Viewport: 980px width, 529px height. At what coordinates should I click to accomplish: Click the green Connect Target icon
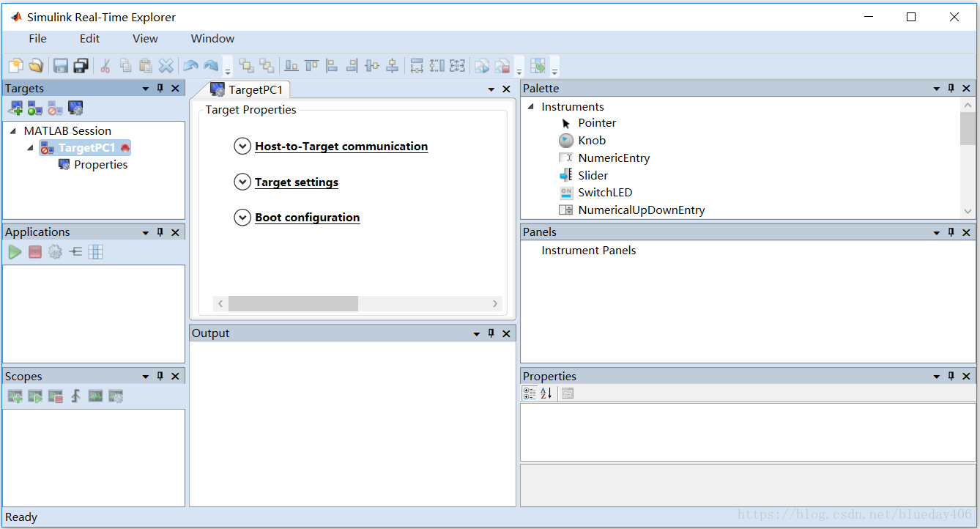pos(35,108)
